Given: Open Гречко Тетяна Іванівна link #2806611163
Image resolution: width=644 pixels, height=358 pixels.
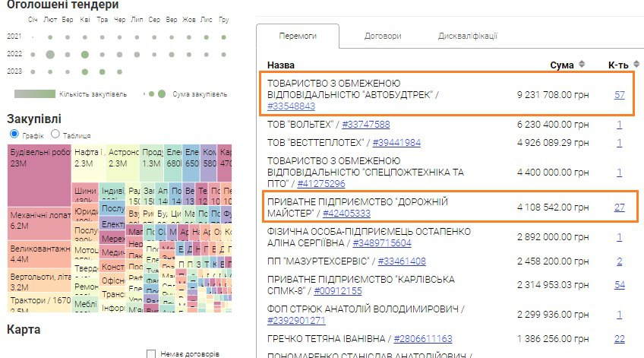Looking at the screenshot, I should (x=421, y=338).
